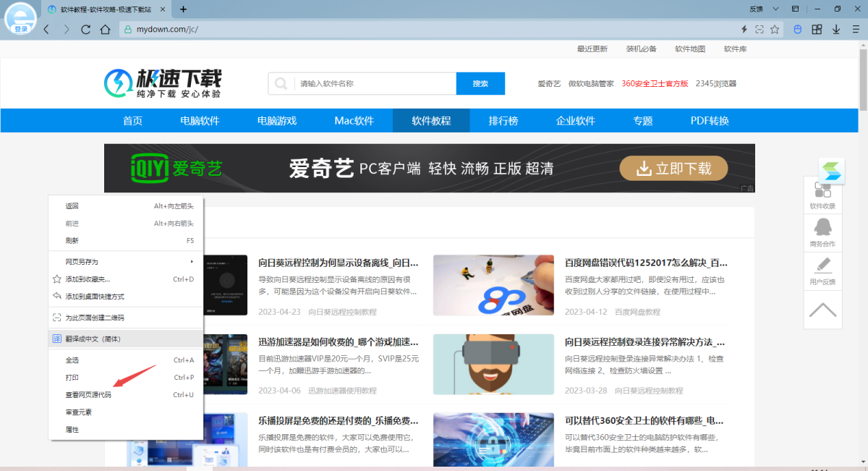Click the green lock security icon
This screenshot has height=471, width=868.
coord(128,30)
